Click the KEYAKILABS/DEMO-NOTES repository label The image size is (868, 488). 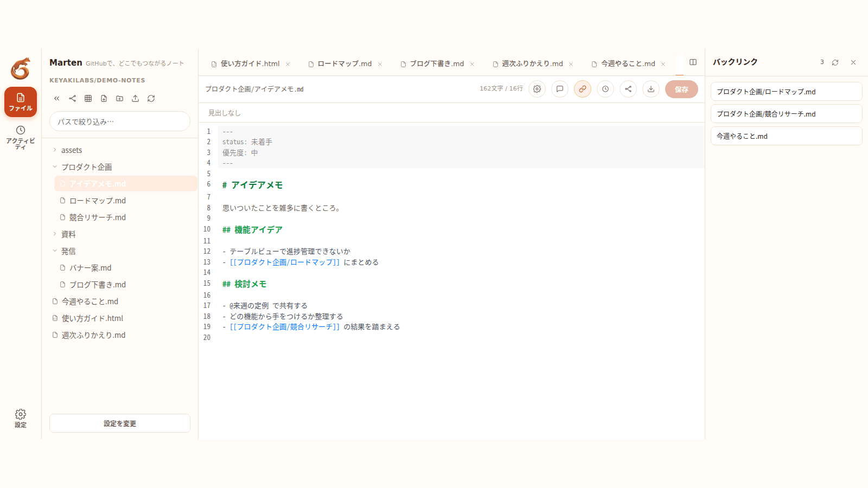pos(97,80)
